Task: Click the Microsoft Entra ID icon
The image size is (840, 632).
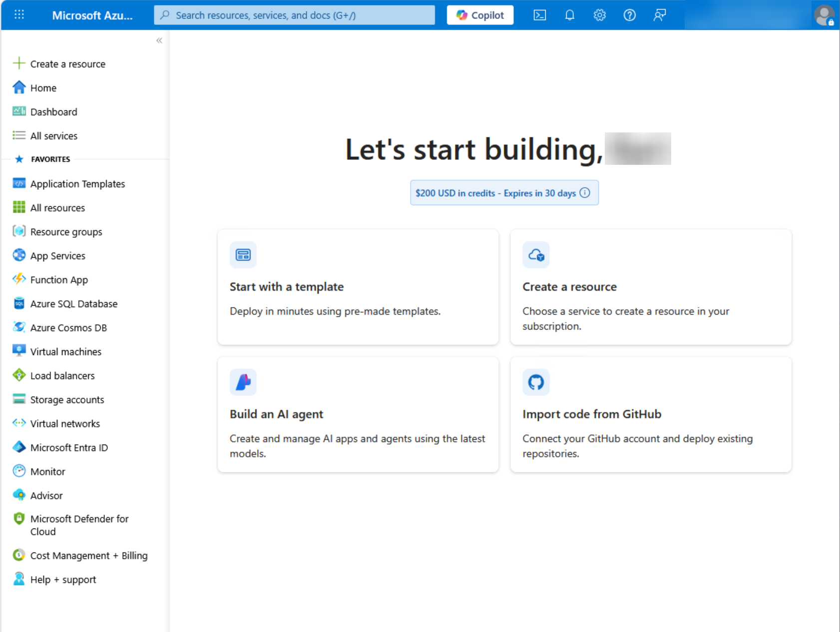Action: (x=19, y=447)
